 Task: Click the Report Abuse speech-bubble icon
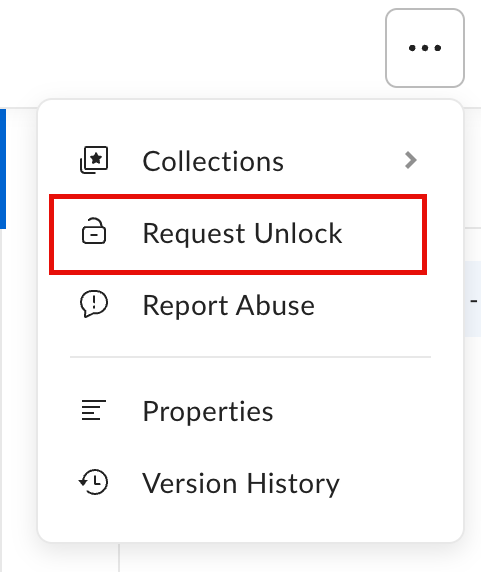coord(94,304)
